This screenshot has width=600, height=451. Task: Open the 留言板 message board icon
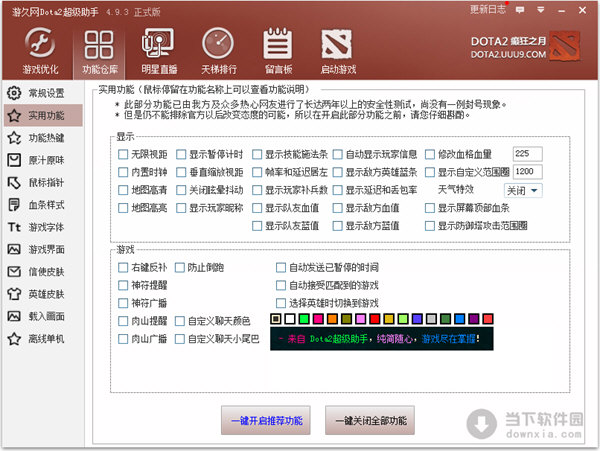point(277,50)
